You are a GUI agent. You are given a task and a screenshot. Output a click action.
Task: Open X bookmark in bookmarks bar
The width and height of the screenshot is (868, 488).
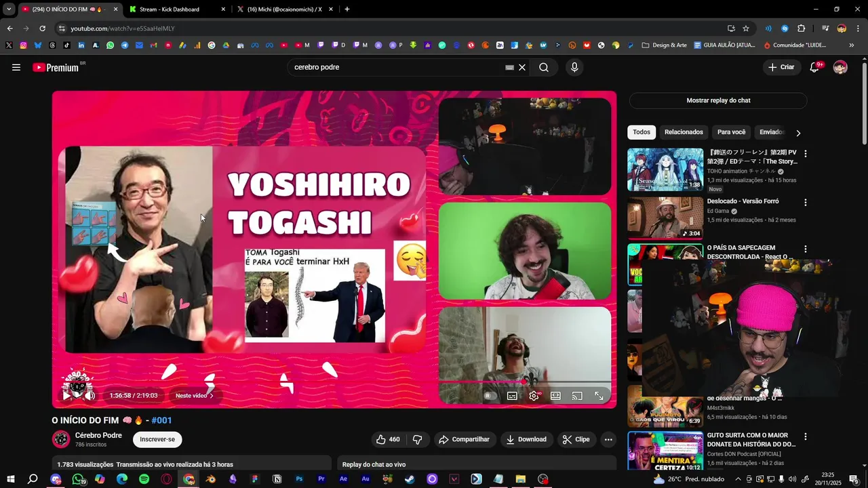click(x=9, y=45)
